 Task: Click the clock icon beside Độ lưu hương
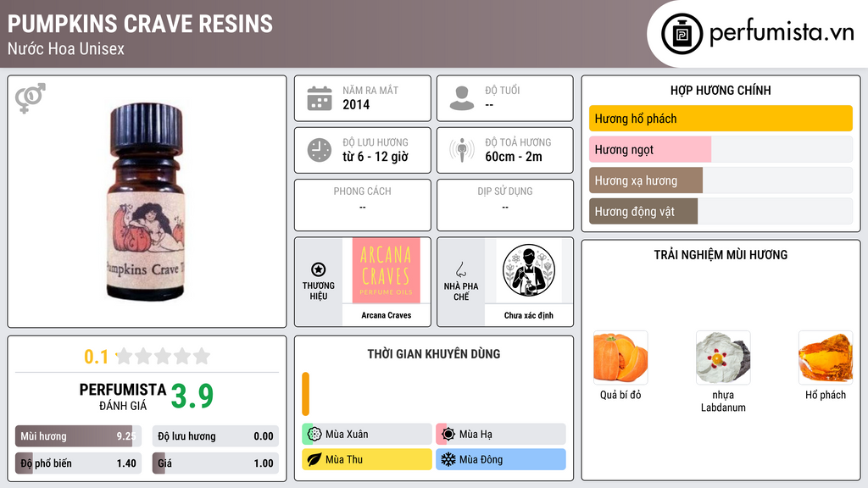coord(320,150)
